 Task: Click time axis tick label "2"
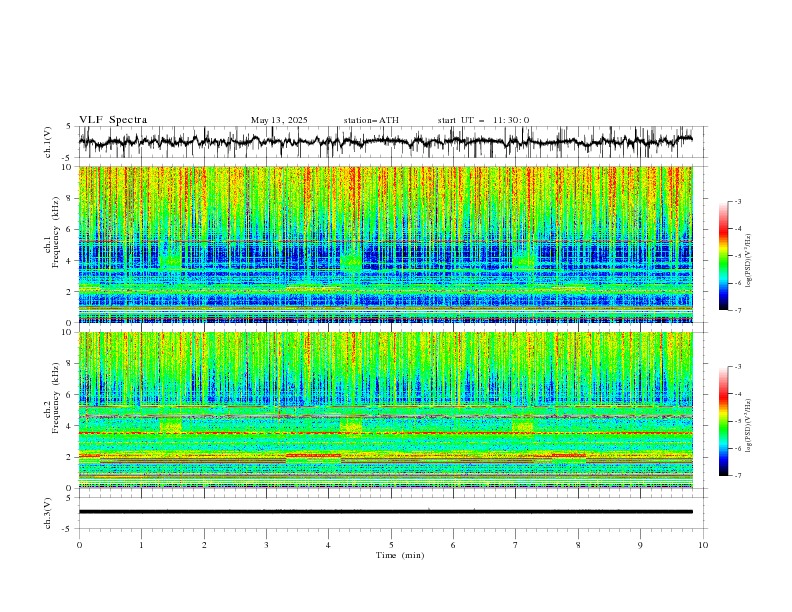(x=204, y=545)
